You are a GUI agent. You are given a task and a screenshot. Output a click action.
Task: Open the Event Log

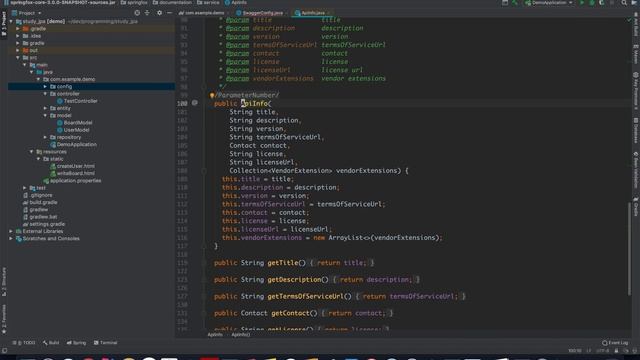click(615, 343)
